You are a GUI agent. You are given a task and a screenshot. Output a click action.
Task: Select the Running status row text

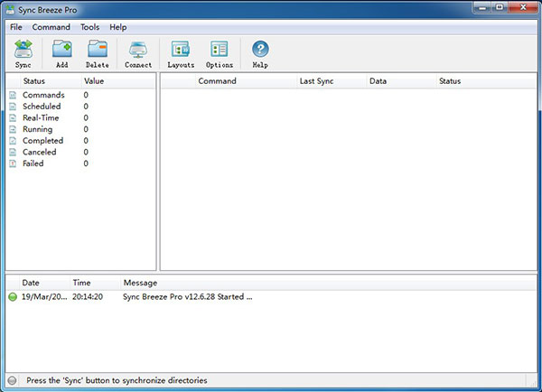click(x=38, y=130)
